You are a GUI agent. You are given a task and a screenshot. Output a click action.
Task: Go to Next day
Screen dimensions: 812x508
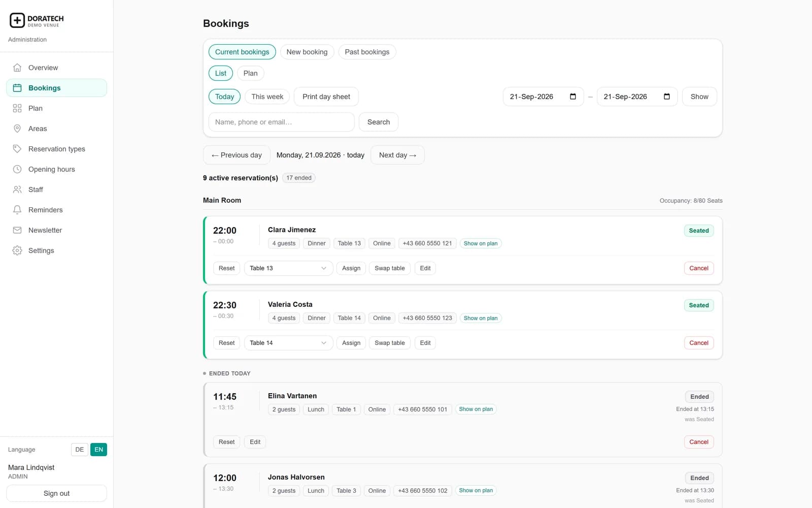point(397,155)
